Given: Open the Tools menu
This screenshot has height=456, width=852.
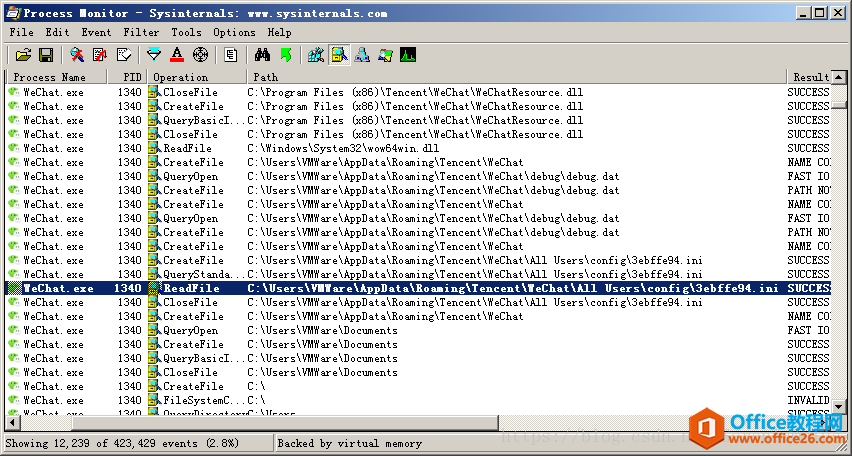Looking at the screenshot, I should (186, 32).
